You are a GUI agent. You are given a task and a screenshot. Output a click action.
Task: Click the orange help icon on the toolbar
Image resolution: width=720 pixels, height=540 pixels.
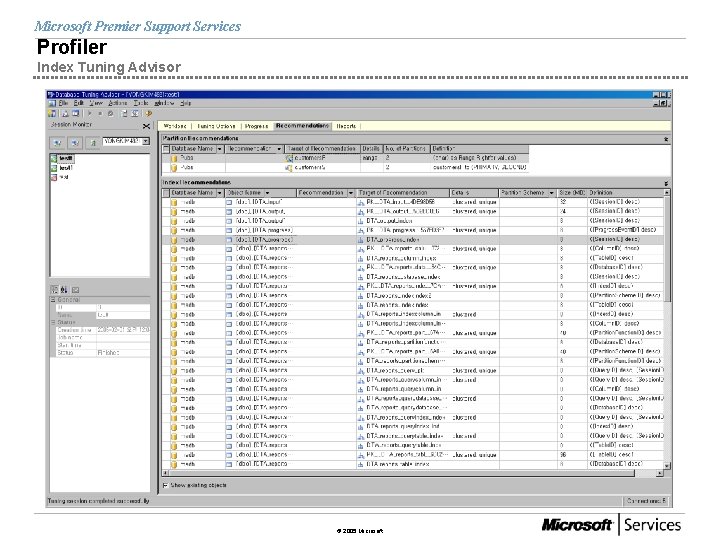(148, 113)
